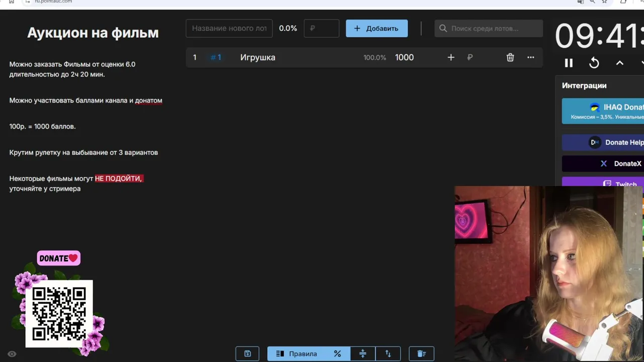This screenshot has width=644, height=362.
Task: Open the Donate Help integration
Action: (603, 142)
